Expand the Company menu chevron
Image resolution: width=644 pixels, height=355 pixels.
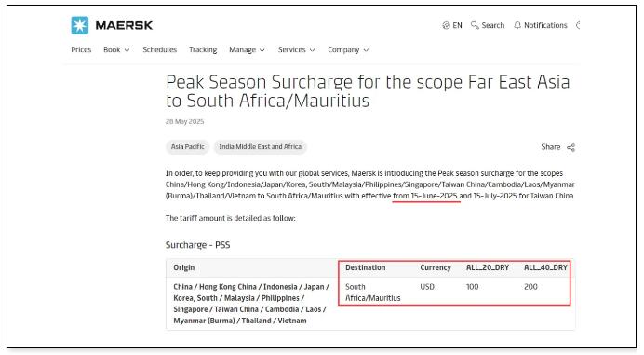tap(366, 50)
